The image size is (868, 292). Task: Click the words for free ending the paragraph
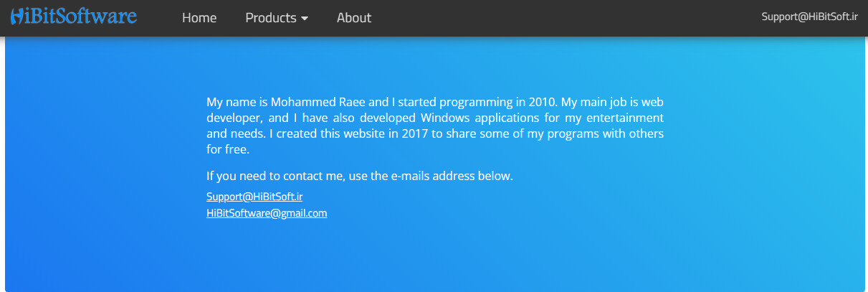click(228, 150)
